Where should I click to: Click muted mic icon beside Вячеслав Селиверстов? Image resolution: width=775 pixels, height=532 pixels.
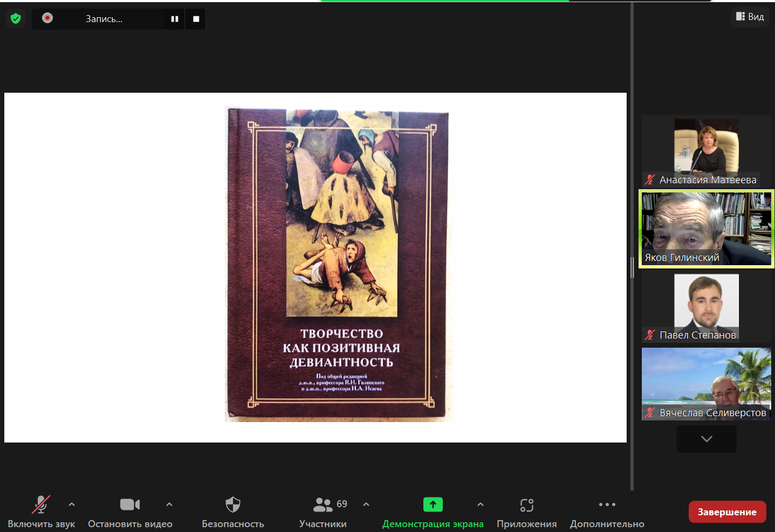click(650, 412)
